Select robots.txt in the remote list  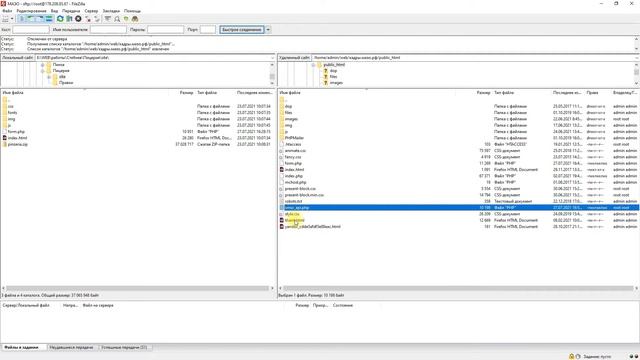coord(293,201)
